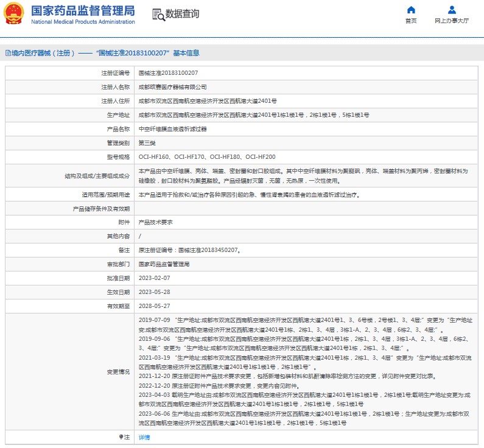Click the 变更情况 row label
This screenshot has width=484, height=448.
pos(118,372)
